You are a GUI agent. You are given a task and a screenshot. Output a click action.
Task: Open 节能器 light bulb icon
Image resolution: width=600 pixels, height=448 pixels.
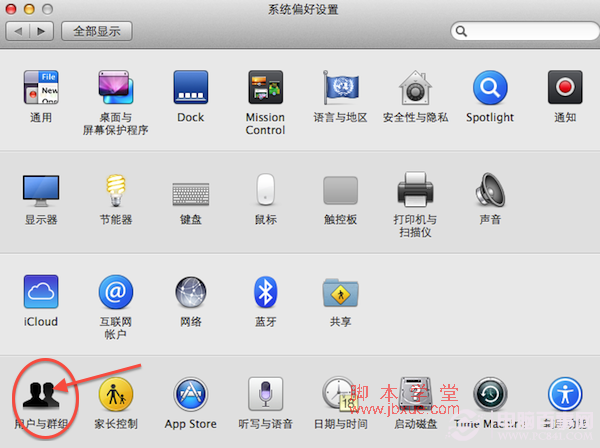click(116, 191)
